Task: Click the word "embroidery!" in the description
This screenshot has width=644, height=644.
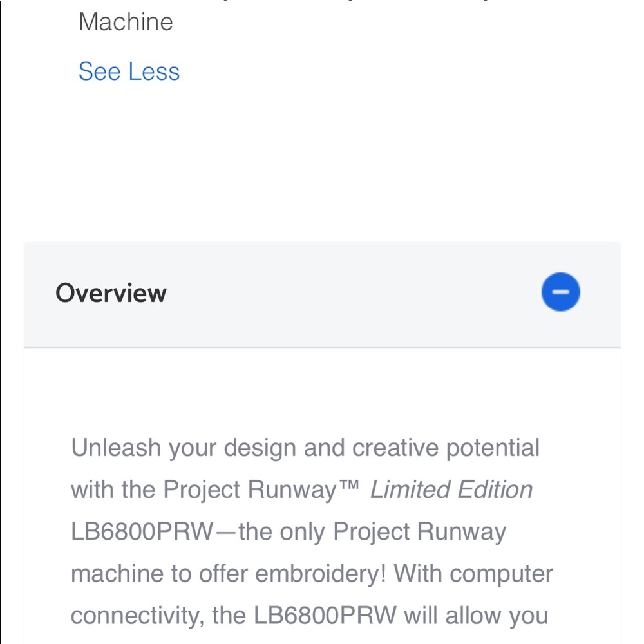Action: [x=320, y=574]
